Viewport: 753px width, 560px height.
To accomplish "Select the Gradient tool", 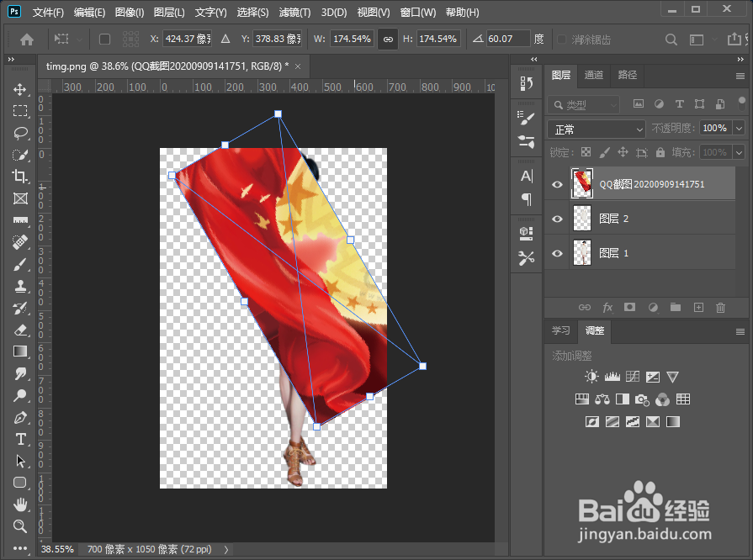I will pyautogui.click(x=19, y=351).
